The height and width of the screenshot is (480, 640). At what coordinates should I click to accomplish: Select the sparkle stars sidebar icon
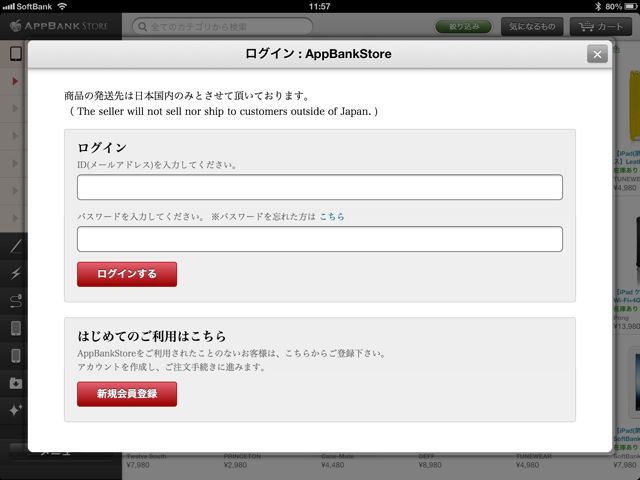(16, 410)
